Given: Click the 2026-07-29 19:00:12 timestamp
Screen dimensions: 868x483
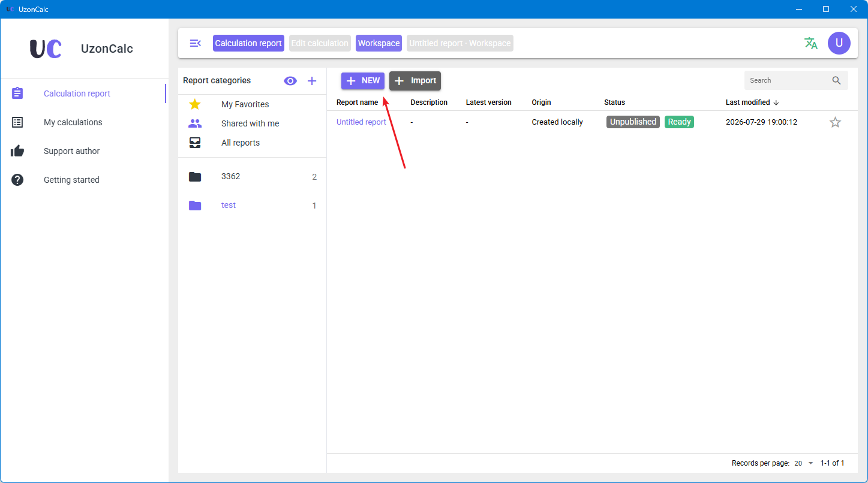Looking at the screenshot, I should (761, 122).
